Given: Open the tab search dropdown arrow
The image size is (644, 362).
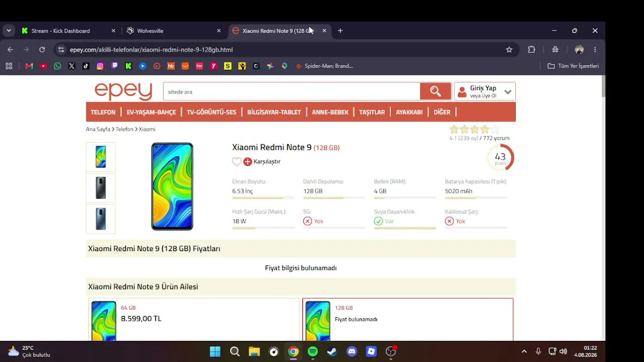Looking at the screenshot, I should pos(9,31).
